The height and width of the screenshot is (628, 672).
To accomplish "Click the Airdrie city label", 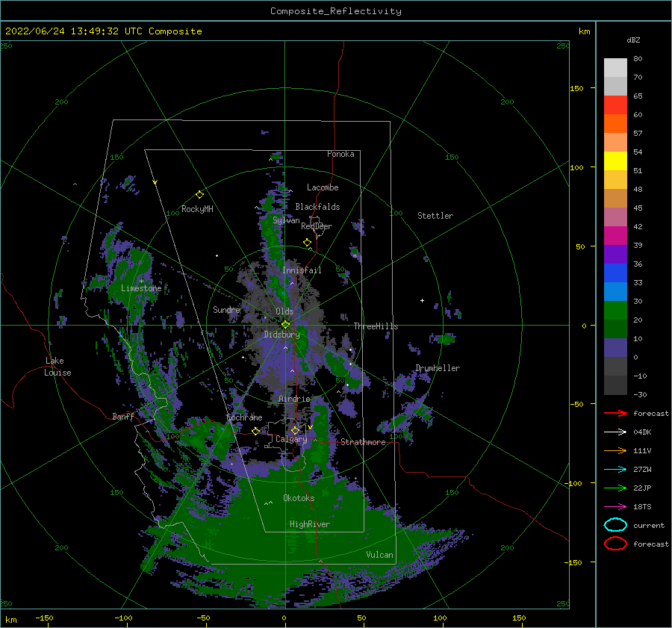I will pyautogui.click(x=294, y=399).
